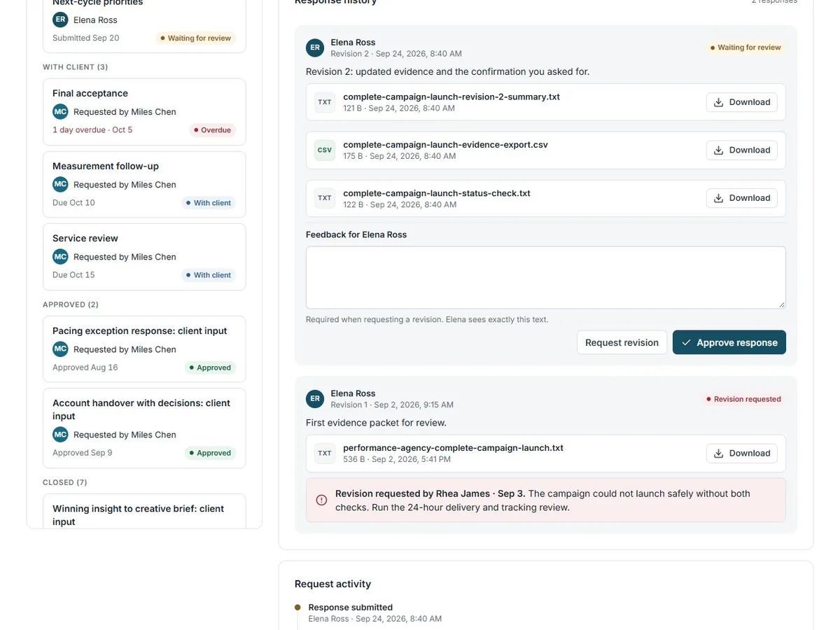
Task: Click file name complete-campaign-launch-status-check.txt
Action: [x=437, y=193]
